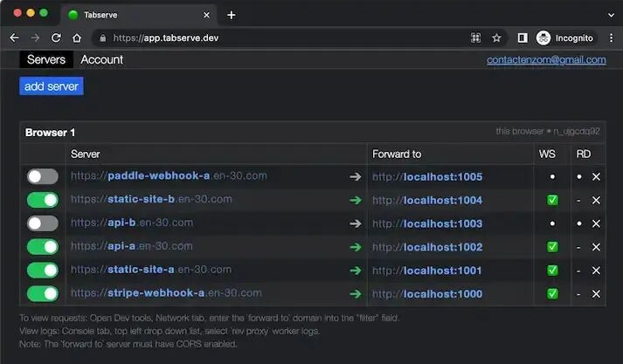Open the stripe-webhook-a.en-30.com link
The width and height of the screenshot is (623, 364).
166,293
